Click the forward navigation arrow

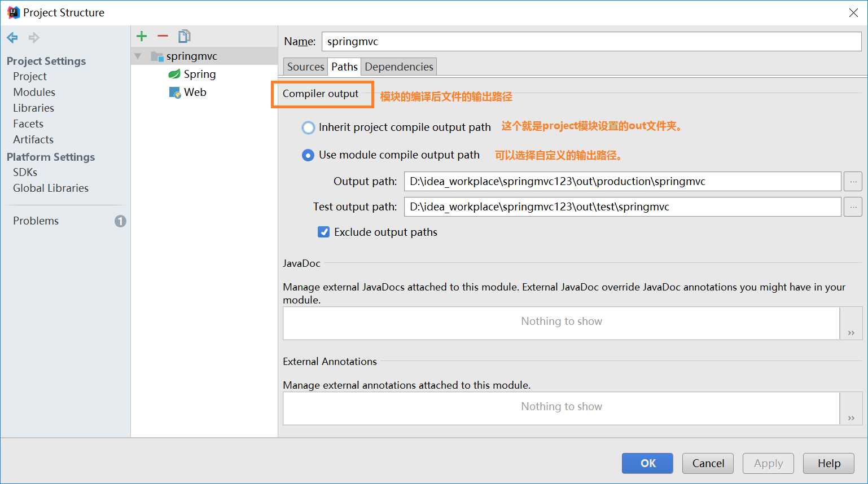tap(34, 38)
